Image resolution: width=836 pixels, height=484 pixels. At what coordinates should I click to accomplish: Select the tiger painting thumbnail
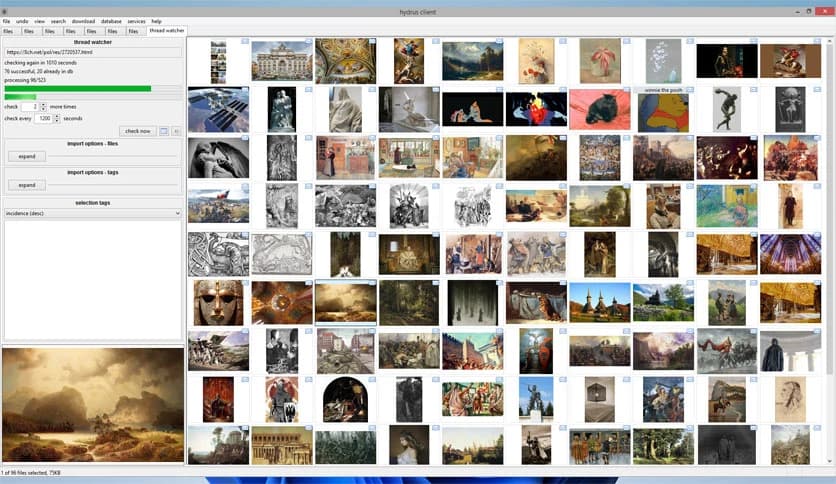[536, 303]
